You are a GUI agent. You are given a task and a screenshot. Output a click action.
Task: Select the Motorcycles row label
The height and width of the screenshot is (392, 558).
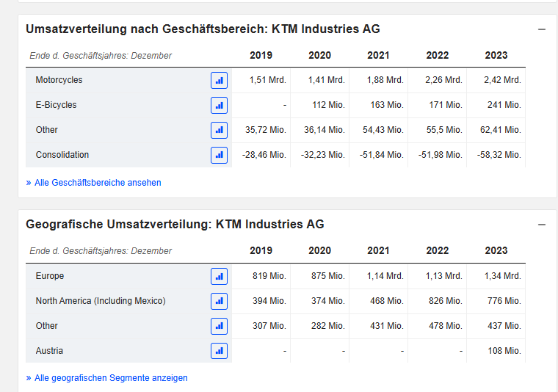pos(59,80)
